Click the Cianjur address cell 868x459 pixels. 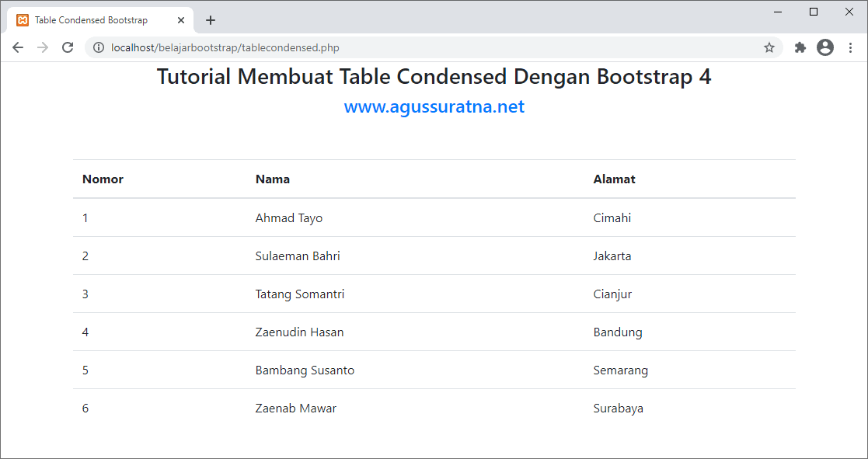pos(612,294)
